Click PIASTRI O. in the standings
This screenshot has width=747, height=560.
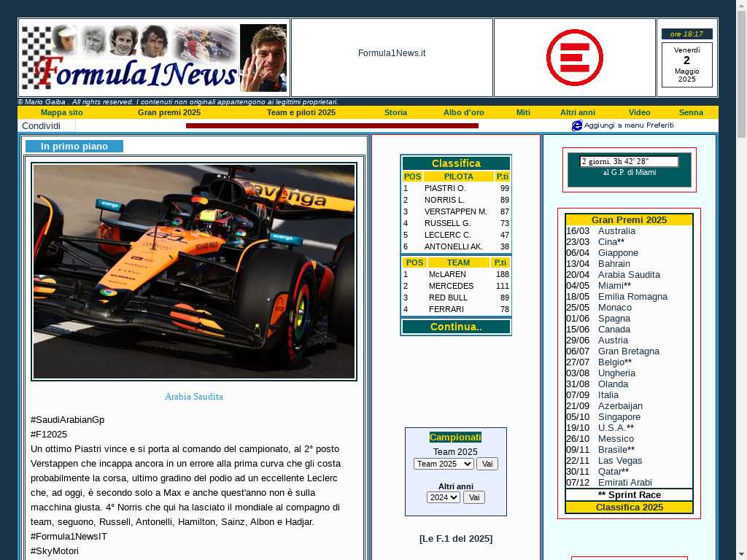(445, 188)
